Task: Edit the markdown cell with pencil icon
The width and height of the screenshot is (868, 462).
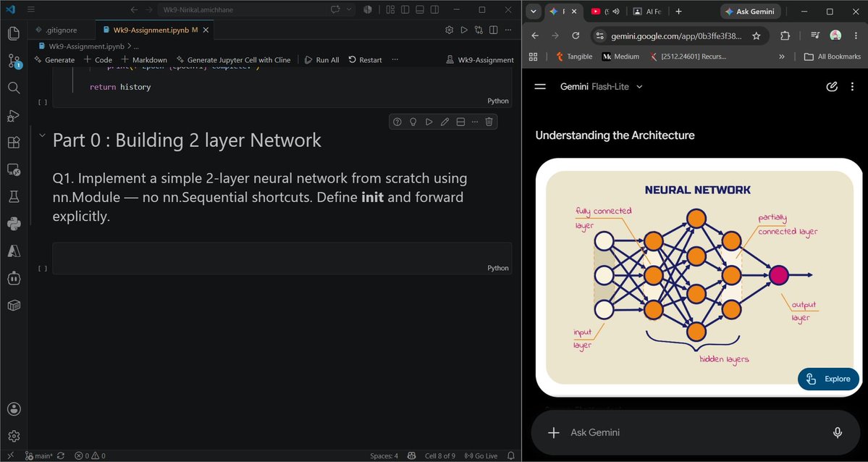Action: [x=444, y=122]
